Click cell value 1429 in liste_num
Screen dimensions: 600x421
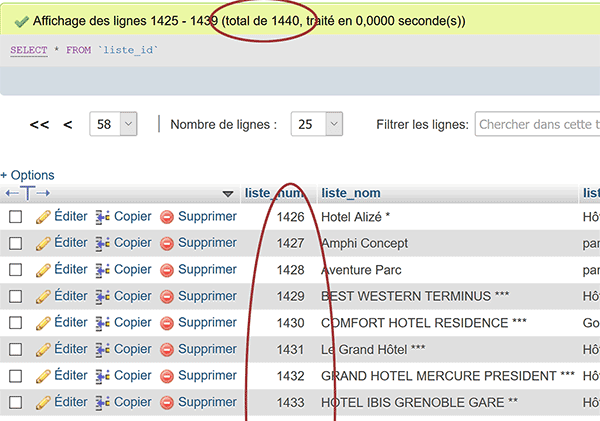tap(290, 297)
